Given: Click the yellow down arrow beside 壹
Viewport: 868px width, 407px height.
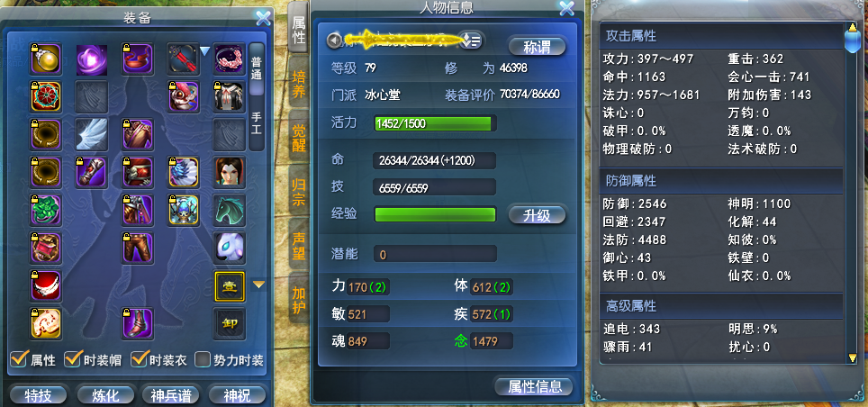Looking at the screenshot, I should click(258, 285).
